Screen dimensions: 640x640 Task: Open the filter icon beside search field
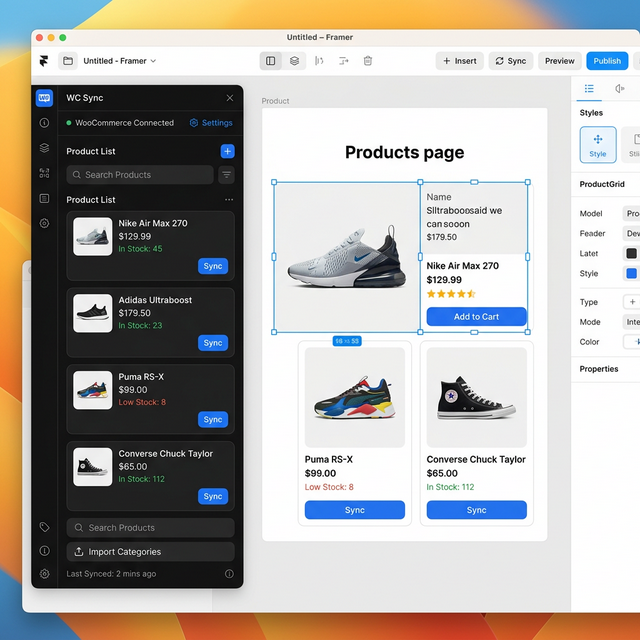point(227,175)
